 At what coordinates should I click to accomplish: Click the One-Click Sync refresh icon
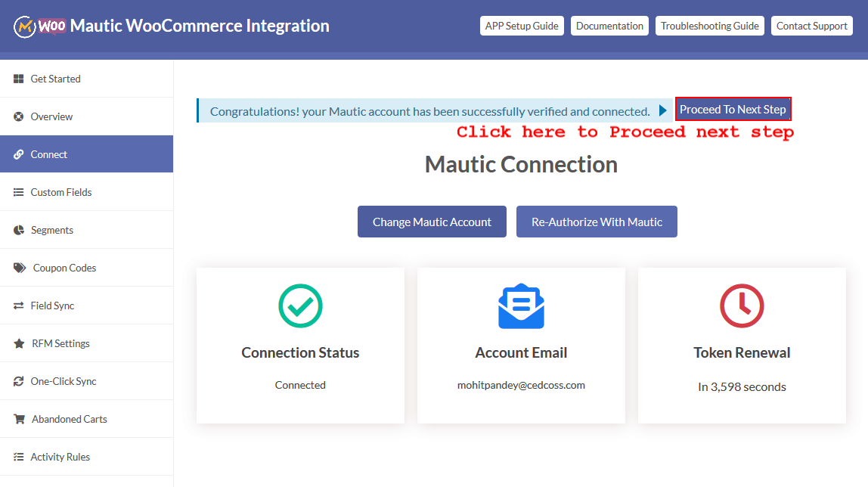click(x=18, y=381)
